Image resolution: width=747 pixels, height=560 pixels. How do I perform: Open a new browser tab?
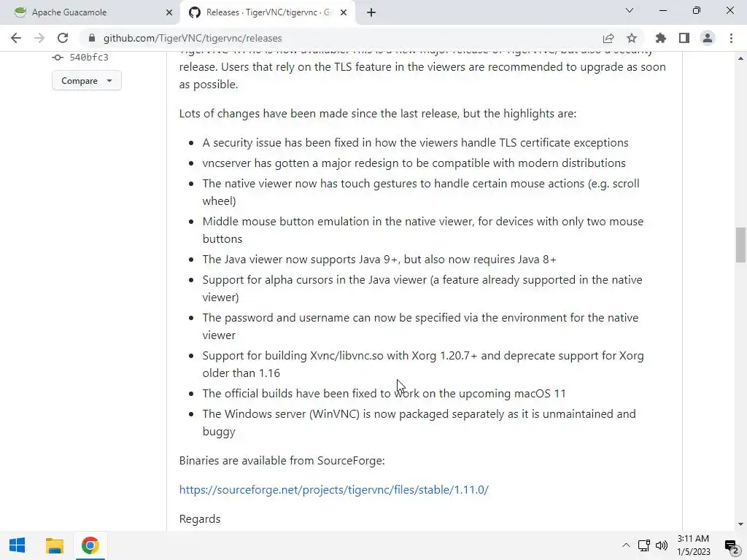[x=371, y=12]
